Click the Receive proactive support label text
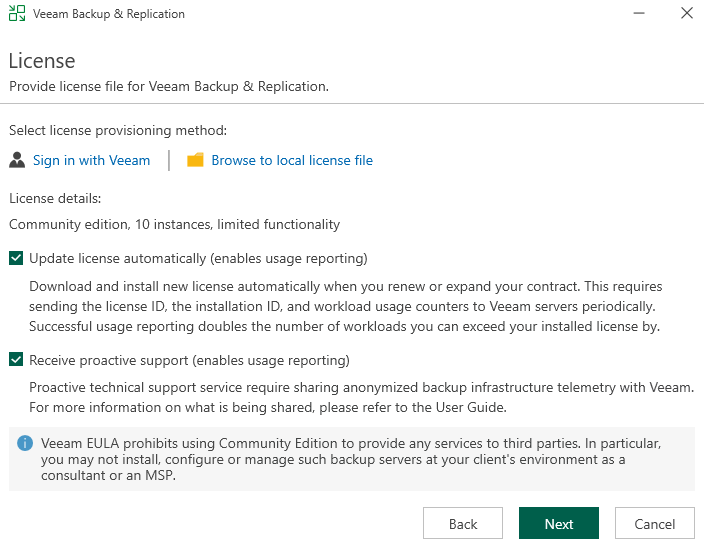Viewport: 704px width, 548px height. point(189,360)
